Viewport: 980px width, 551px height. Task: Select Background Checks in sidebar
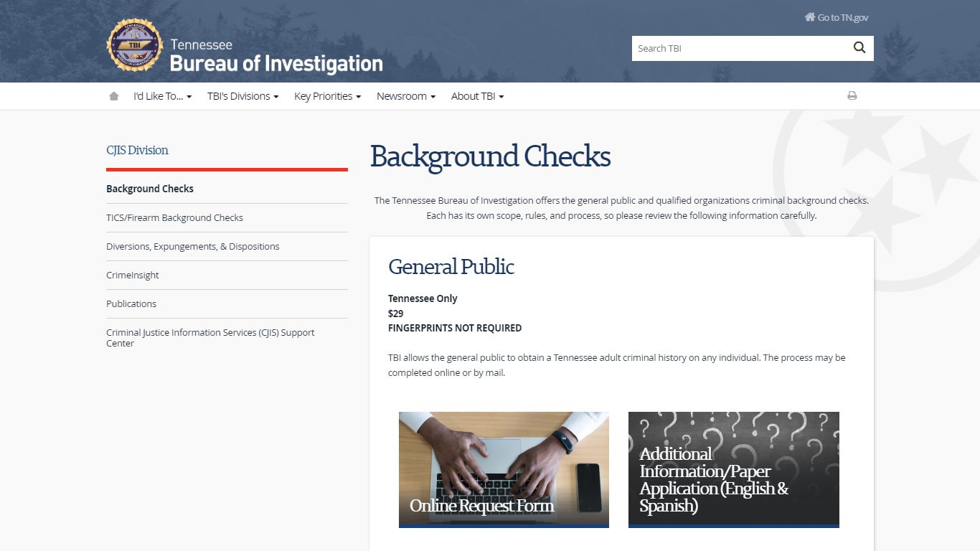point(150,189)
